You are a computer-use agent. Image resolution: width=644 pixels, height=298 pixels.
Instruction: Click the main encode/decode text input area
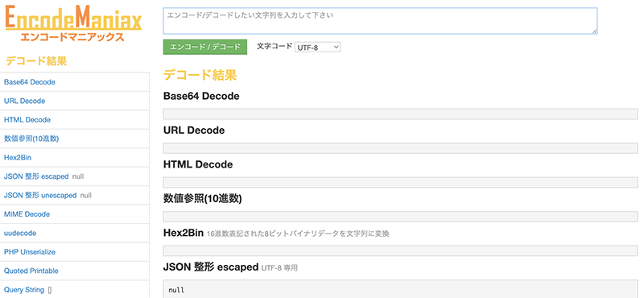click(380, 21)
